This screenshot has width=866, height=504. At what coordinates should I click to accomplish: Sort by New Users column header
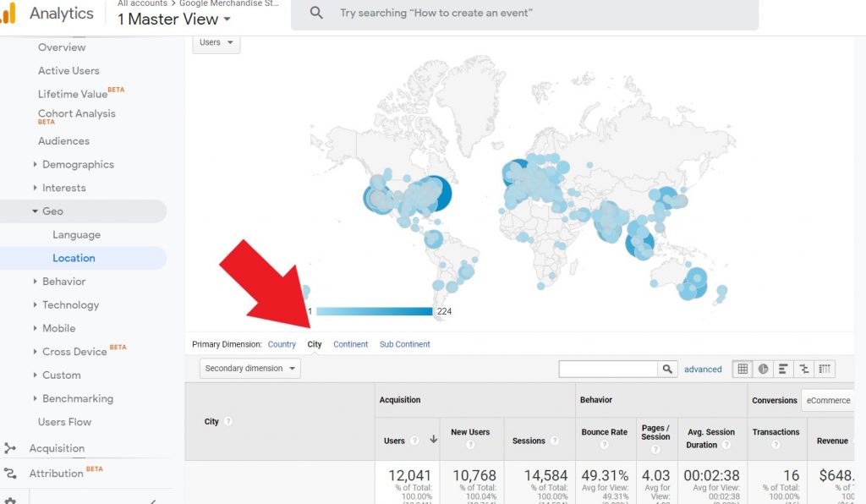pos(470,432)
